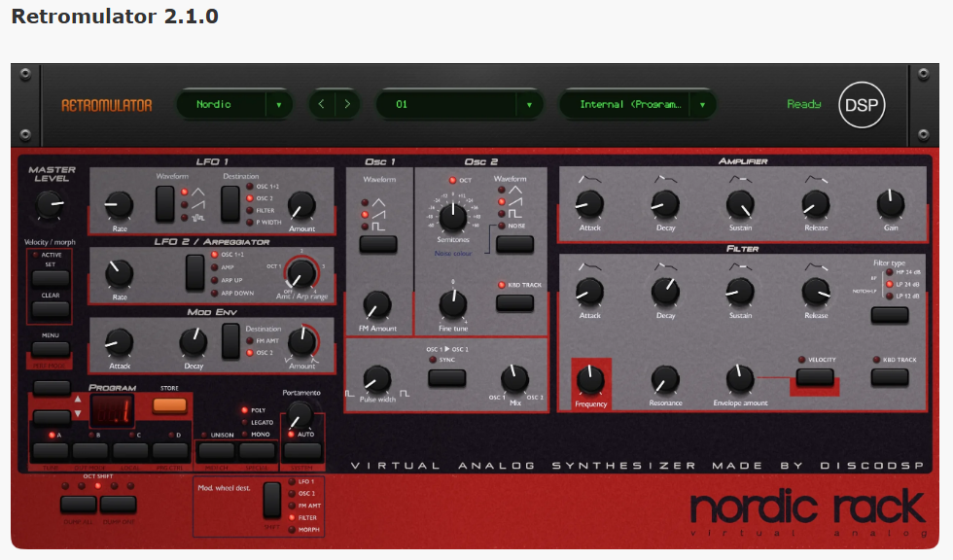Toggle the Portamento Auto button
Viewport: 953px width, 560px height.
point(302,451)
